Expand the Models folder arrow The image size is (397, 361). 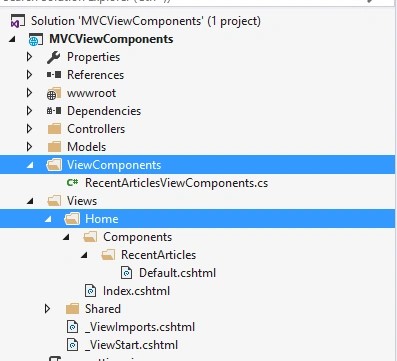tap(29, 147)
